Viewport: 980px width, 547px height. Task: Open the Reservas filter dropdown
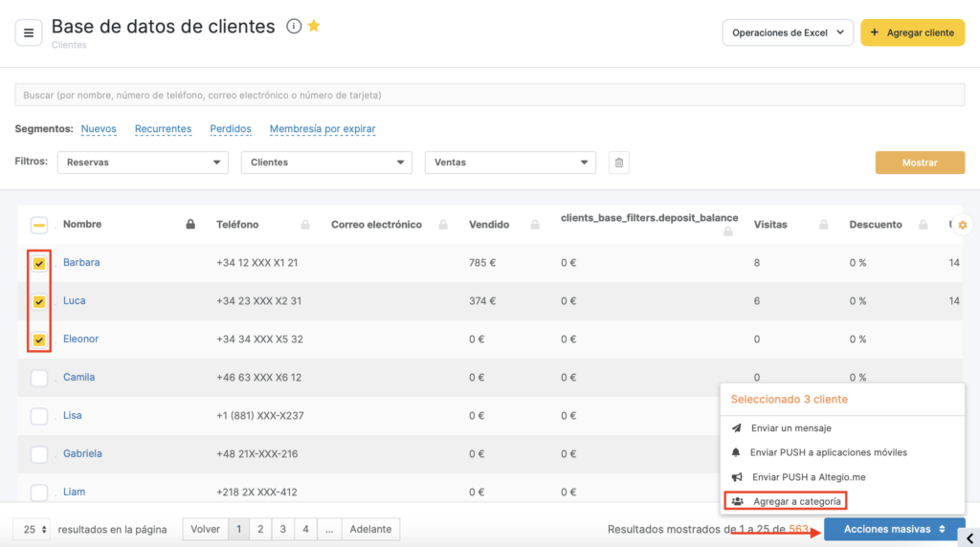(x=143, y=163)
